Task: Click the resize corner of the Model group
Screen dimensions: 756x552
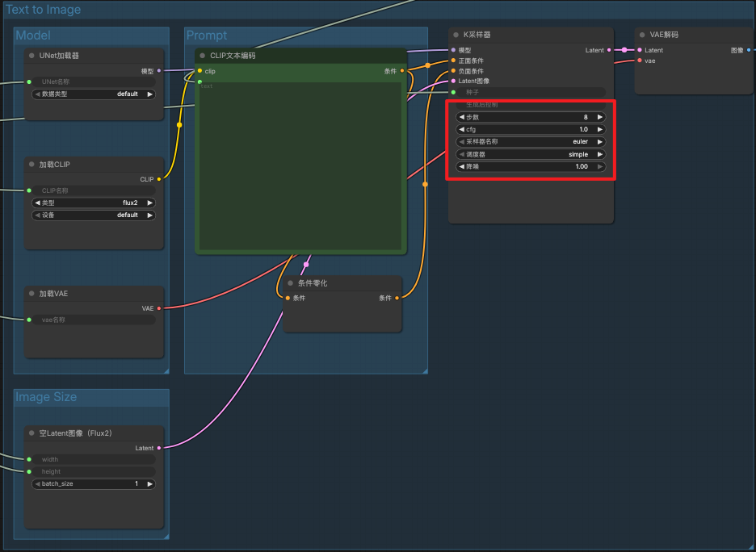Action: pos(166,371)
